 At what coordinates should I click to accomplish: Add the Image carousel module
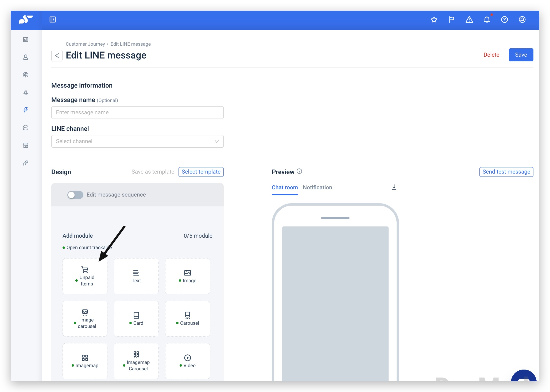(85, 319)
